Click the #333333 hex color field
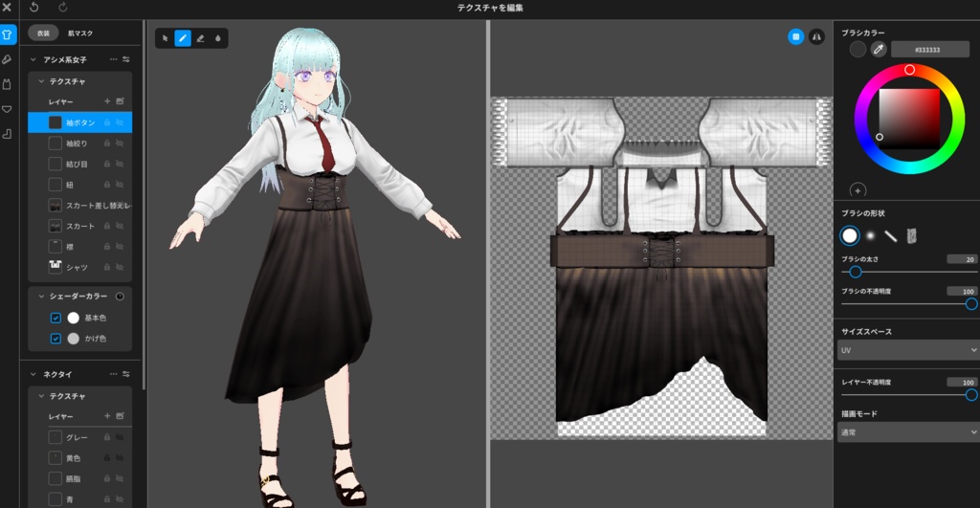Screen dimensions: 980x508 (930, 50)
